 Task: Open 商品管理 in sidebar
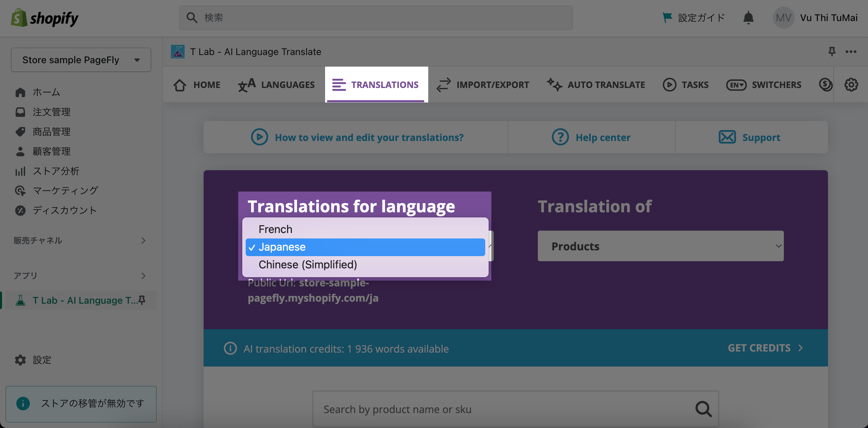[52, 131]
